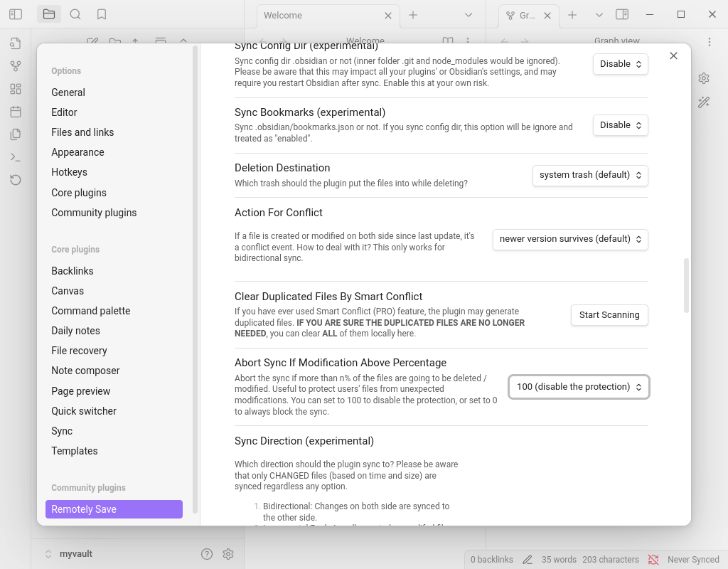The image size is (728, 569).
Task: Expand the Deletion Destination dropdown
Action: tap(590, 175)
